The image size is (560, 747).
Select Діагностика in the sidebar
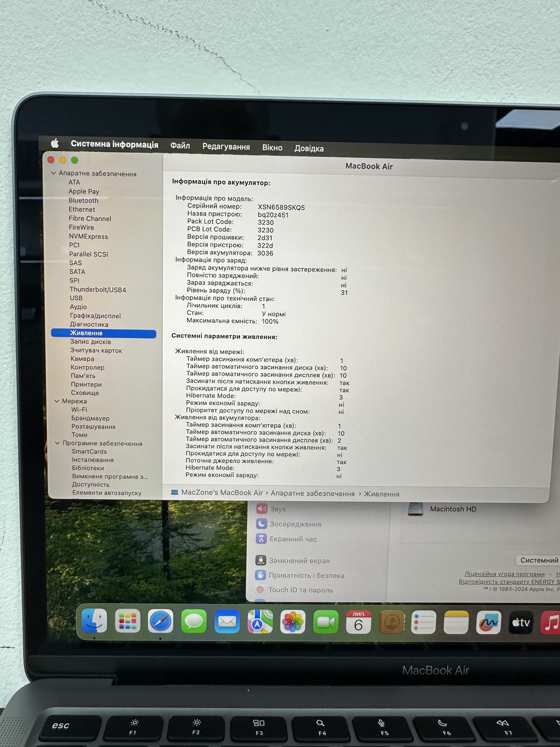click(89, 324)
